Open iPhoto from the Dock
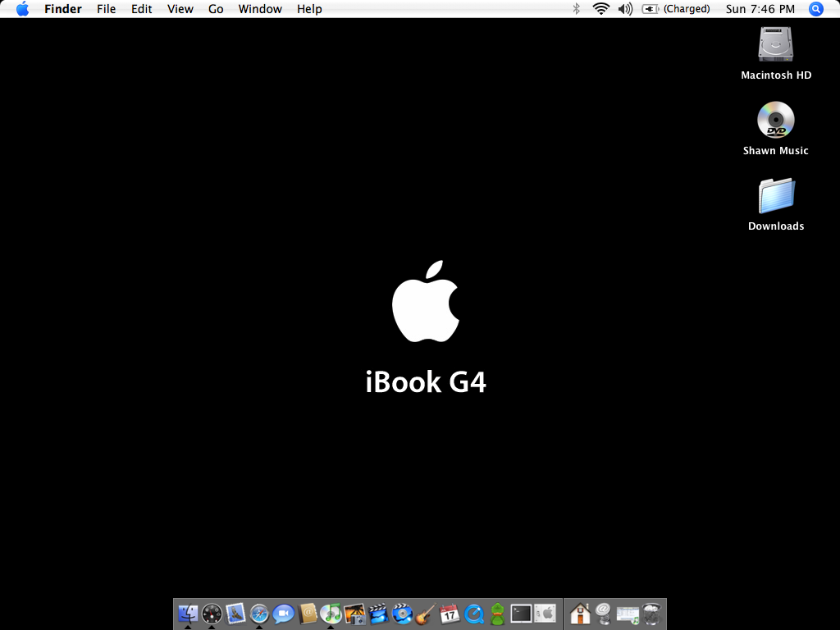Viewport: 840px width, 630px height. pos(354,614)
